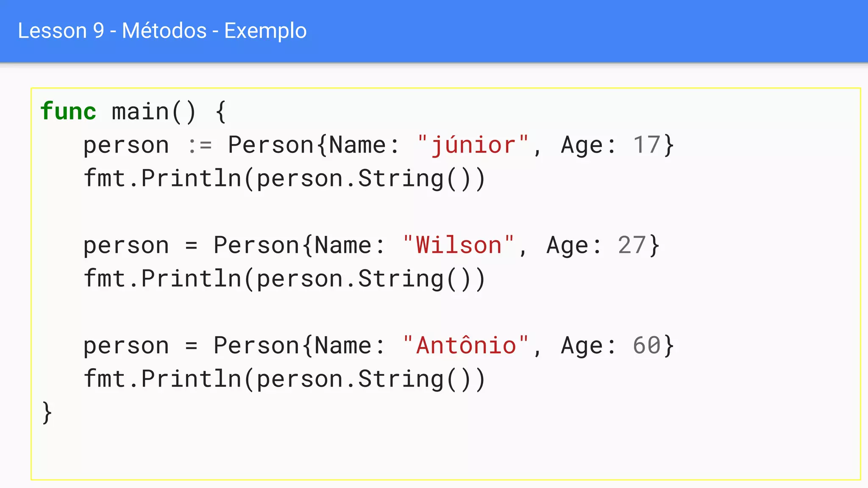The width and height of the screenshot is (868, 488).
Task: Click the closing brace ending main function
Action: (47, 412)
